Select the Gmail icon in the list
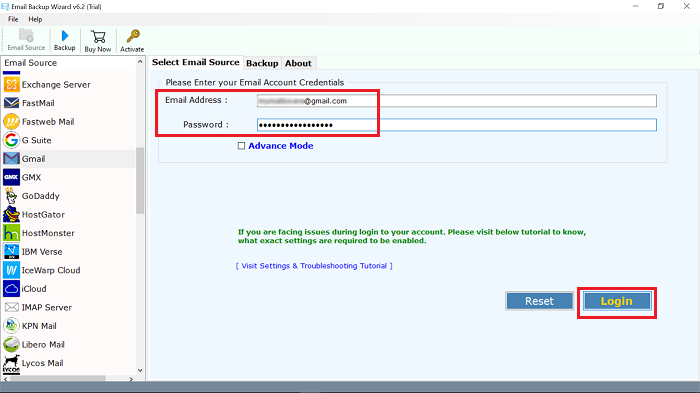700x393 pixels. point(12,159)
